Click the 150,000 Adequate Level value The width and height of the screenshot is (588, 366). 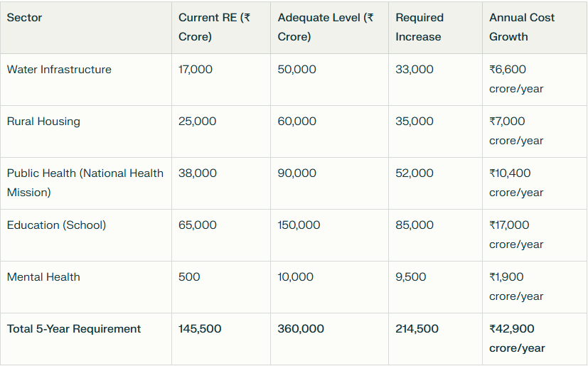tap(299, 225)
